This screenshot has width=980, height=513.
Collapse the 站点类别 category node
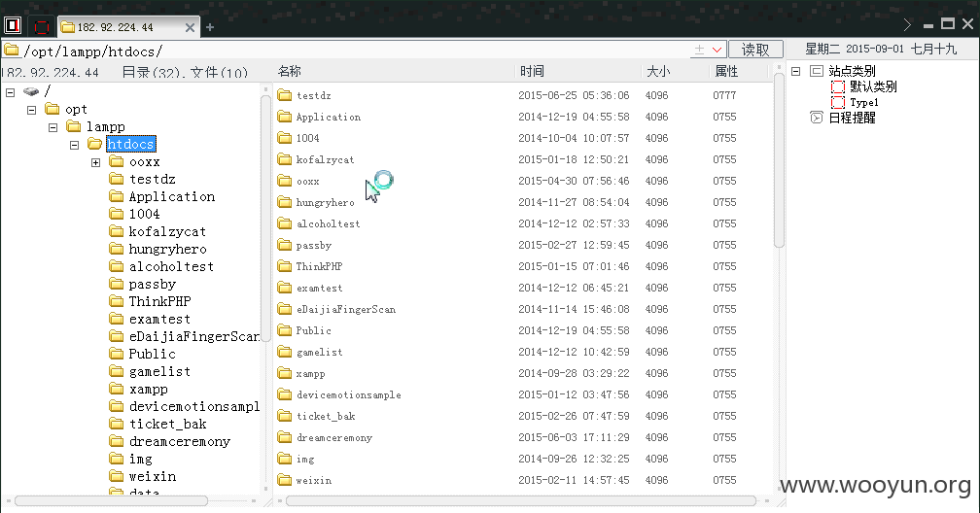795,71
